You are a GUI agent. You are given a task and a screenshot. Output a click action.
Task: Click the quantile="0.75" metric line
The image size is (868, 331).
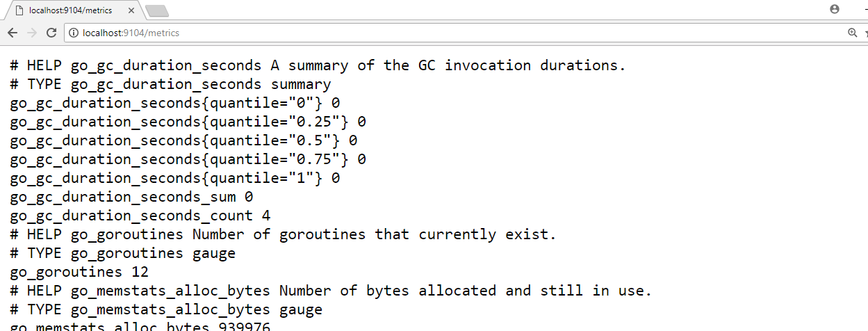(188, 159)
